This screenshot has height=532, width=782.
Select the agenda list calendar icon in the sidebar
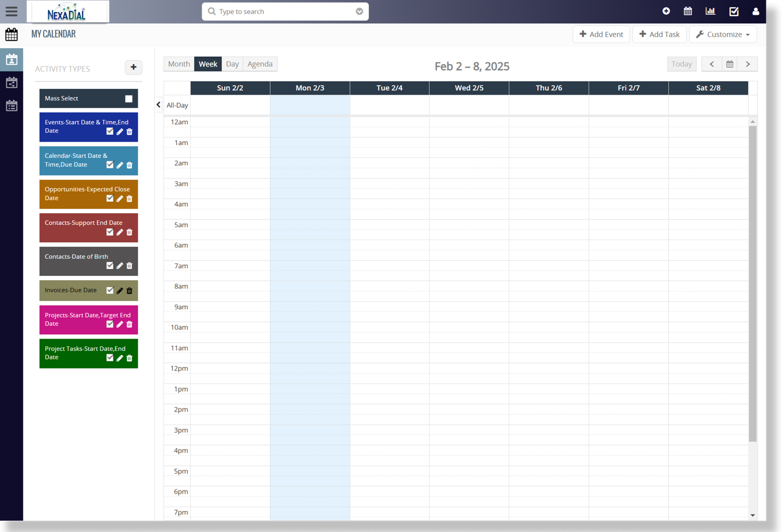12,106
